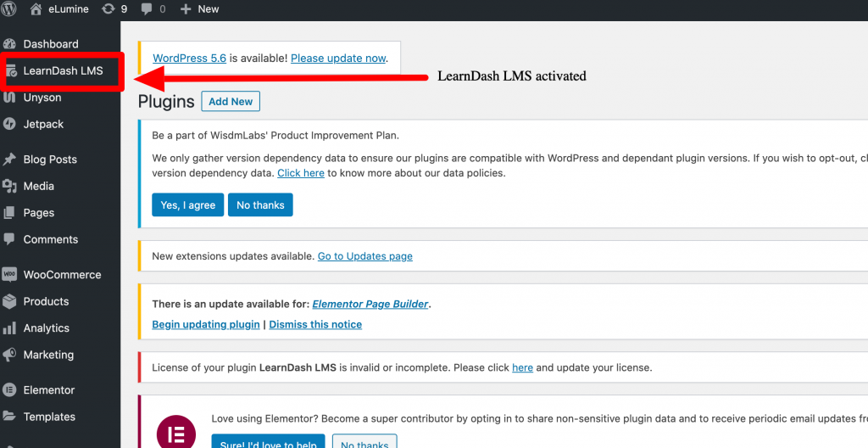Click the WordPress logo icon

[x=11, y=8]
